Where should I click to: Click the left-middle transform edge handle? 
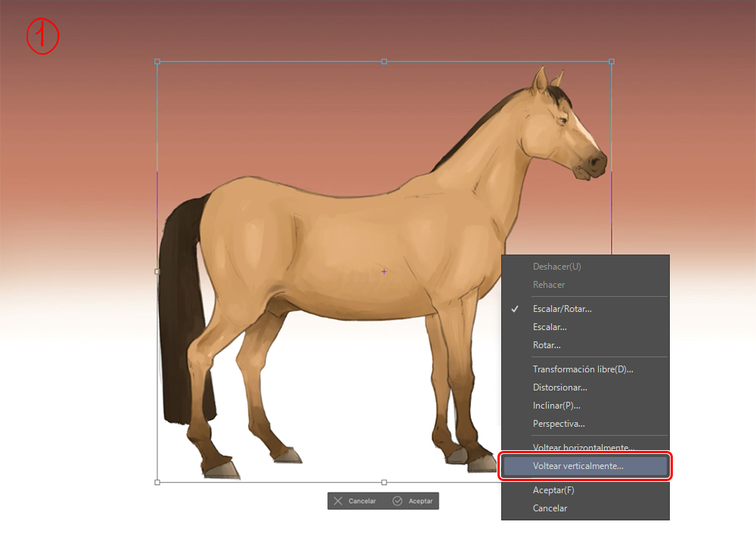pyautogui.click(x=157, y=271)
